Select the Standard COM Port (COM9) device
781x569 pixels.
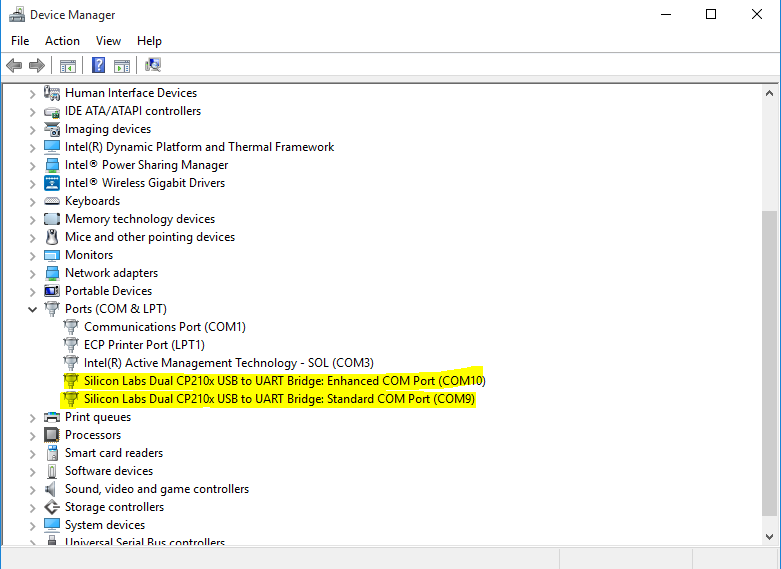[279, 399]
